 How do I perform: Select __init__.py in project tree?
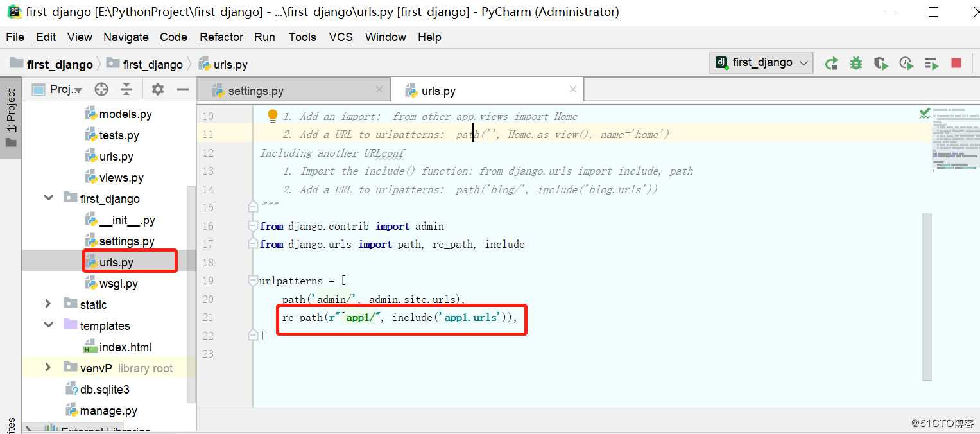coord(120,220)
